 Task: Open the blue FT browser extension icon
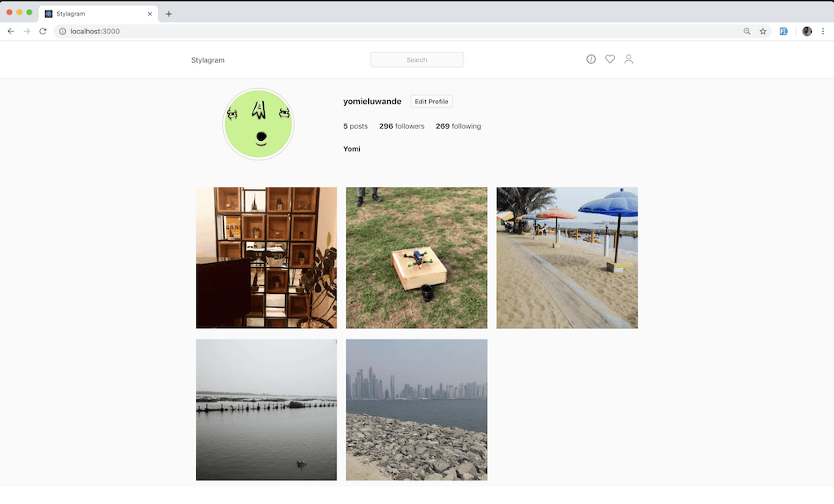[x=784, y=31]
